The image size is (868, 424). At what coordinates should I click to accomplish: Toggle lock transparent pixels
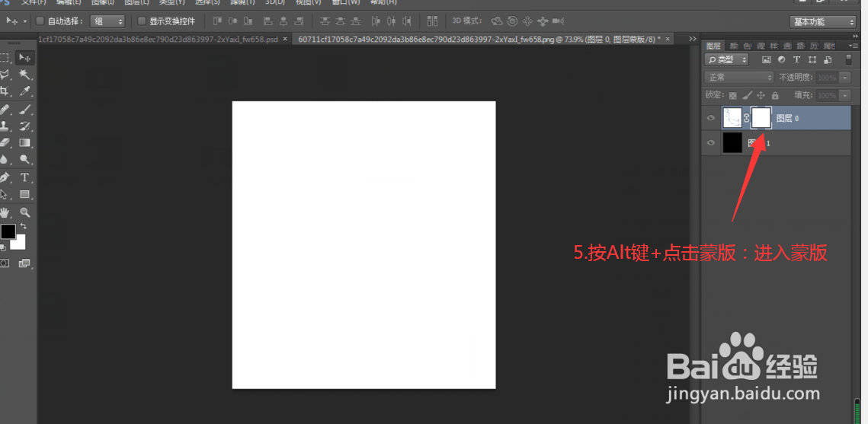(733, 95)
